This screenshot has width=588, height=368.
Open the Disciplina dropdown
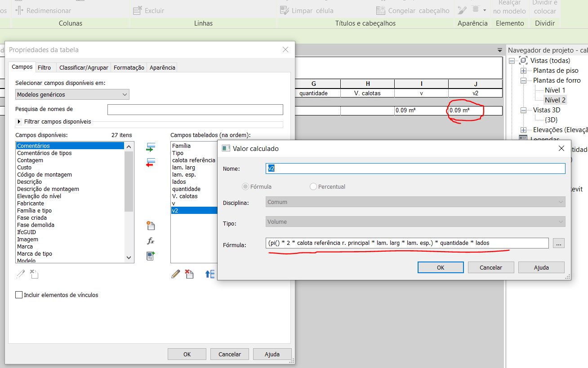click(415, 202)
